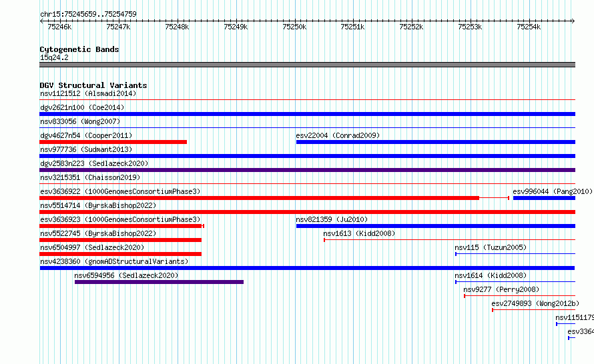This screenshot has width=594, height=364.
Task: Open the nsv3215351 (Chaisson2019) label
Action: click(x=90, y=177)
